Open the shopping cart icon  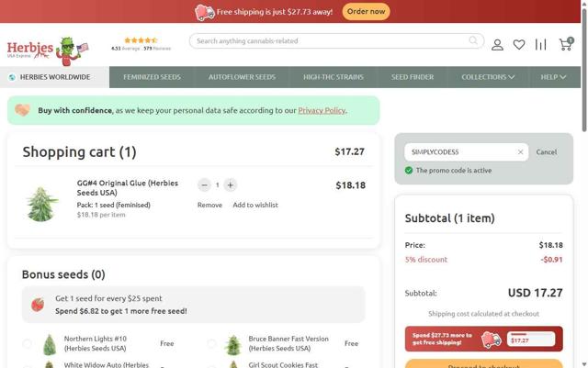pos(566,44)
